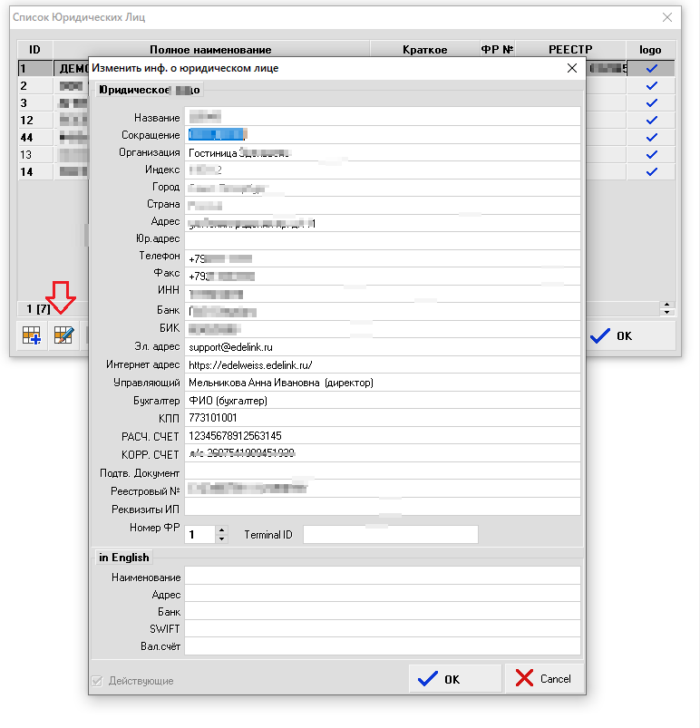Screen dimensions: 700x728
Task: Select the in English section tab
Action: [x=124, y=558]
